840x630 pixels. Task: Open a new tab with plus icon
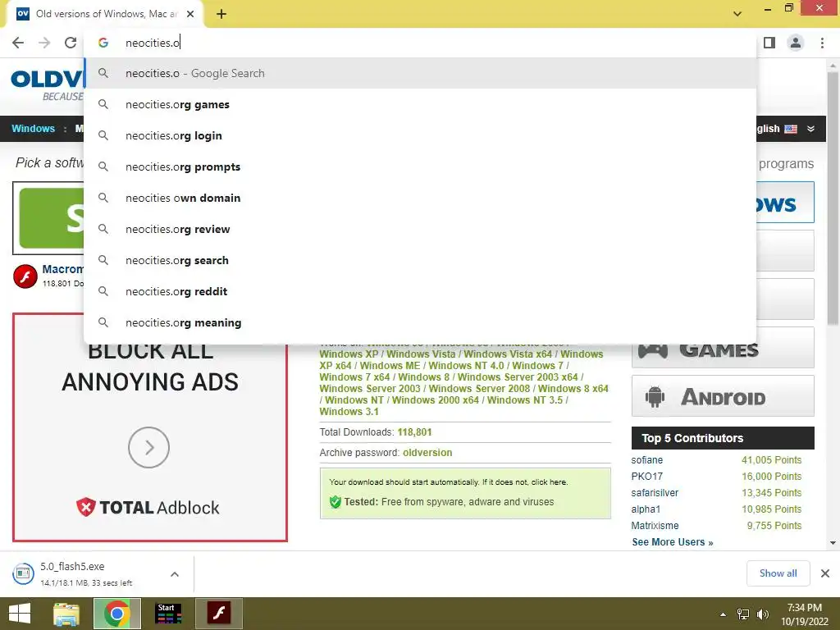point(221,14)
